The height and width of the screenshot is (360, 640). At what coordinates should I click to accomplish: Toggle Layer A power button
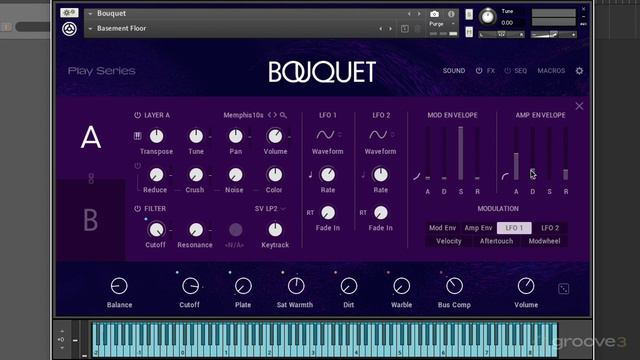137,116
